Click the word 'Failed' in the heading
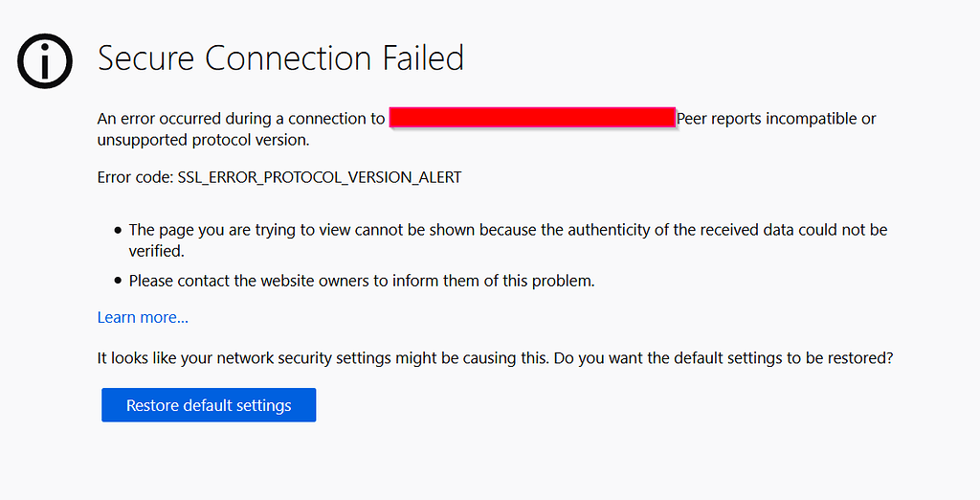 [423, 58]
